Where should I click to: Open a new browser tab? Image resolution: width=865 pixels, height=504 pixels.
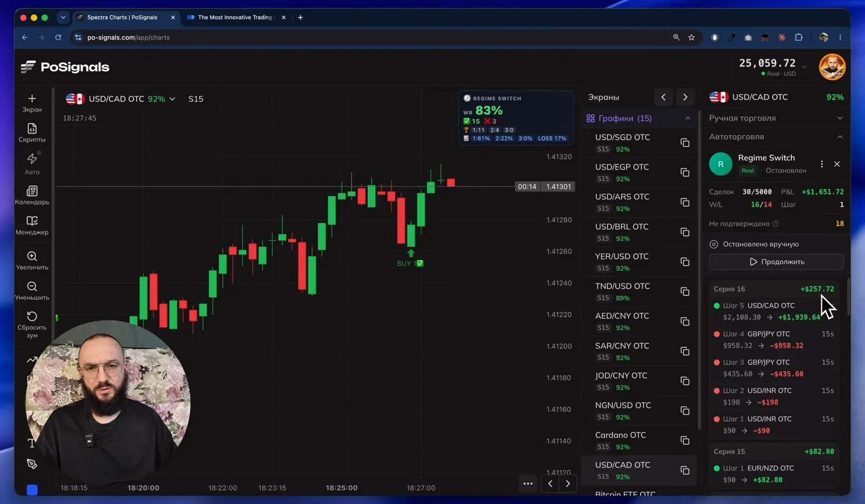[300, 17]
